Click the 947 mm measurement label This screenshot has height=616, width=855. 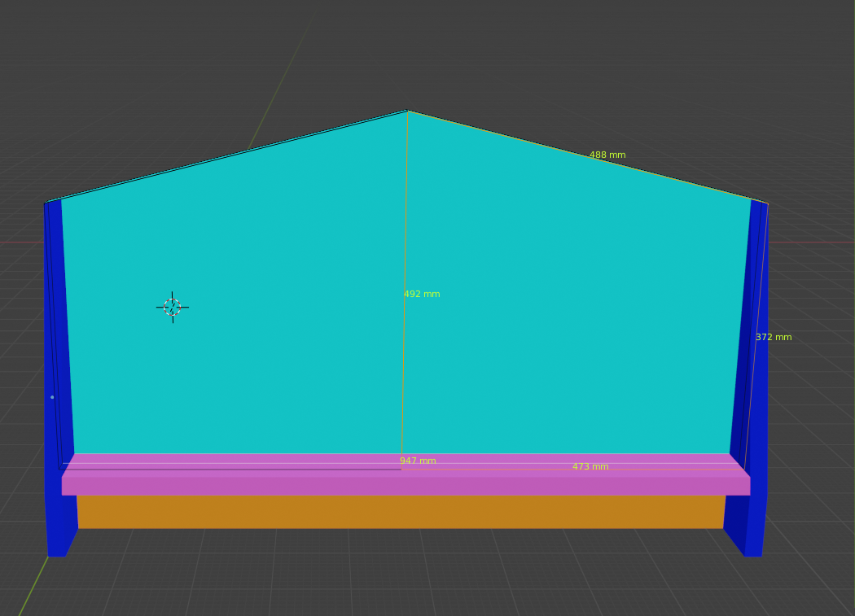(418, 461)
